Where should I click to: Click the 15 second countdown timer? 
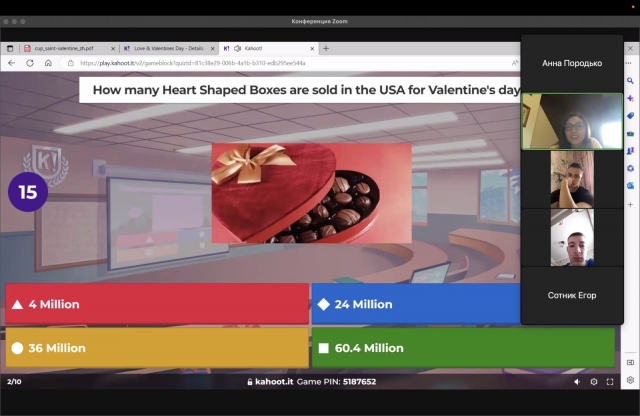coord(28,192)
